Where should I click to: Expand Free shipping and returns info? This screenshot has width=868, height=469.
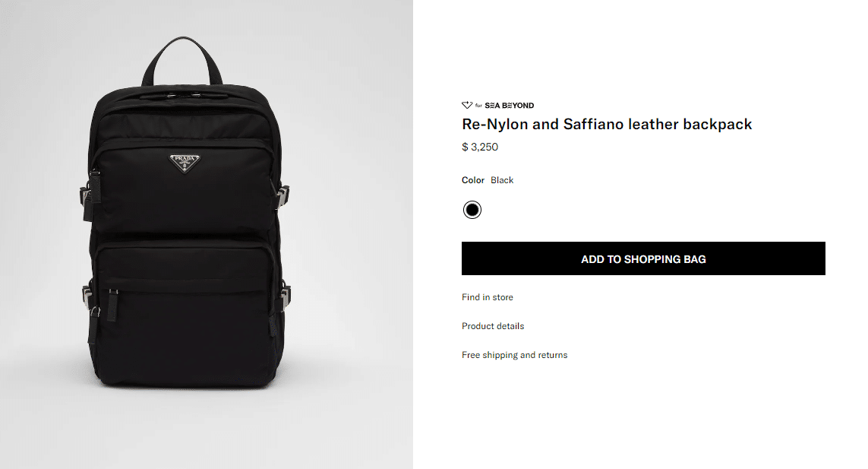[514, 355]
